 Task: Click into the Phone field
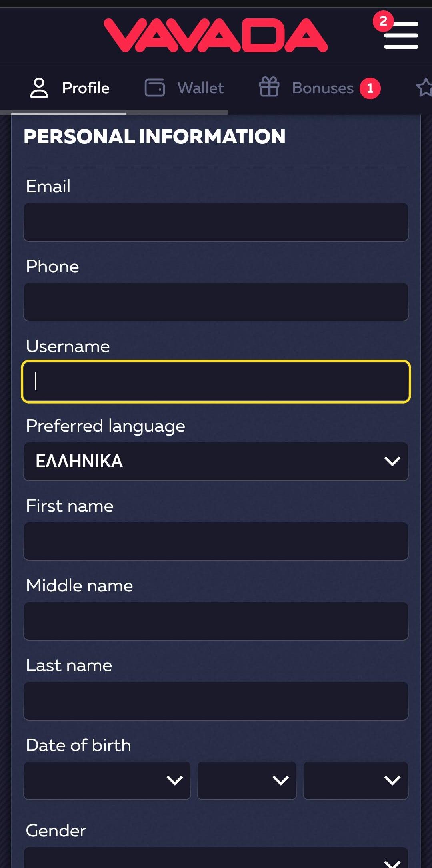pos(216,302)
